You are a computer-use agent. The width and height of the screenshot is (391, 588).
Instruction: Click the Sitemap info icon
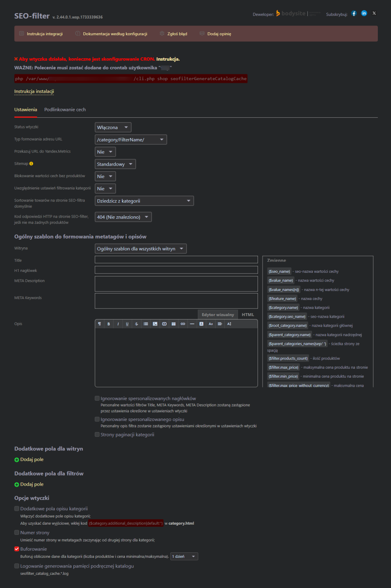[x=31, y=164]
